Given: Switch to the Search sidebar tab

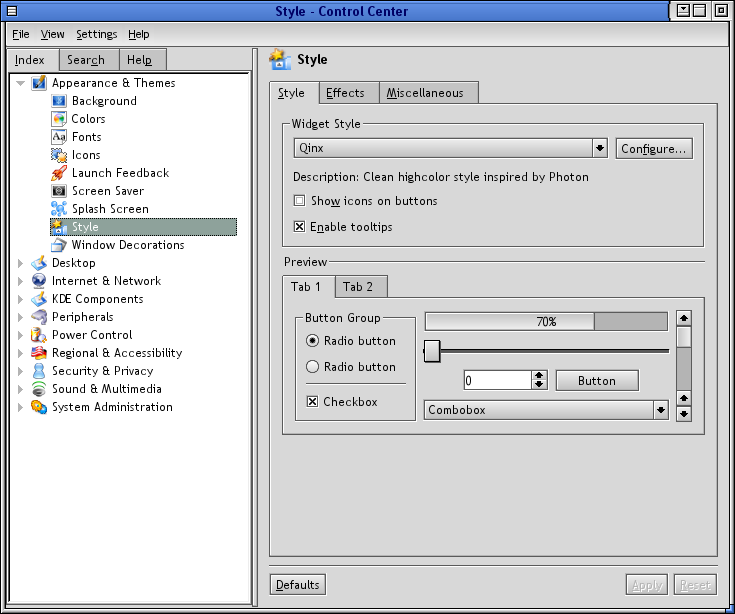Looking at the screenshot, I should pos(90,60).
